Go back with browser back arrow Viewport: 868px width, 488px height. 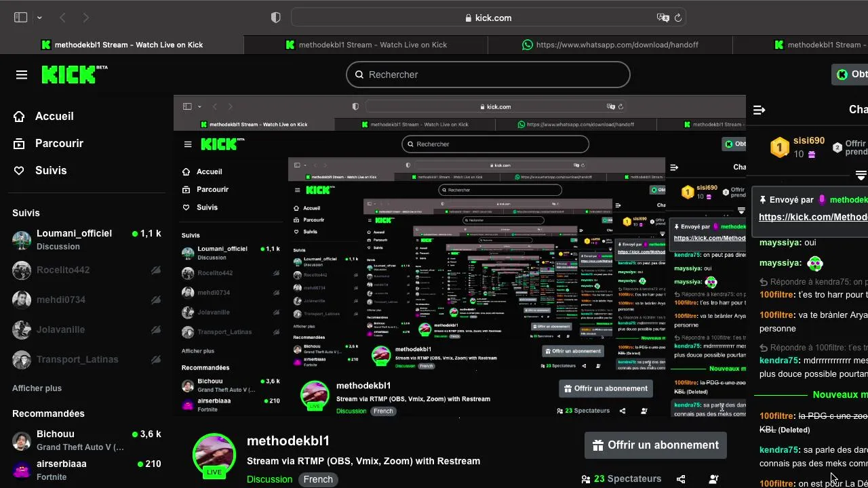pyautogui.click(x=62, y=18)
